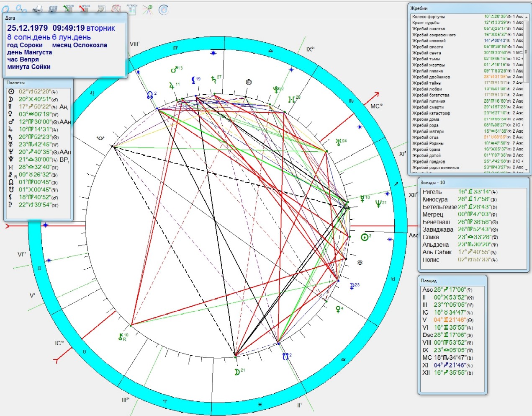532x416 pixels.
Task: Click the red aspect polygon toolbar icon
Action: [116, 9]
